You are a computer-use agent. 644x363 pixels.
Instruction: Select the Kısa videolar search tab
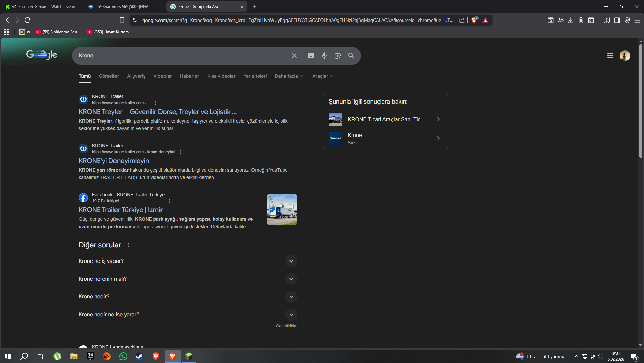(221, 76)
